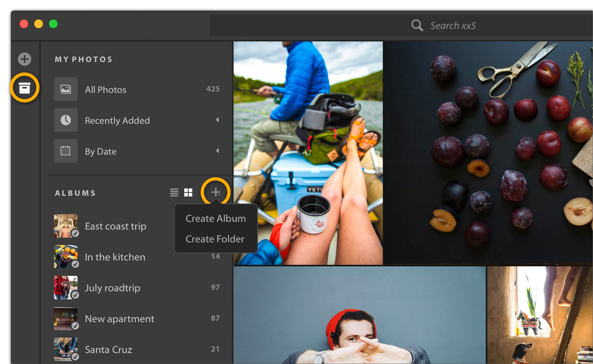The image size is (593, 364).
Task: Select Create Album from the menu
Action: point(215,218)
